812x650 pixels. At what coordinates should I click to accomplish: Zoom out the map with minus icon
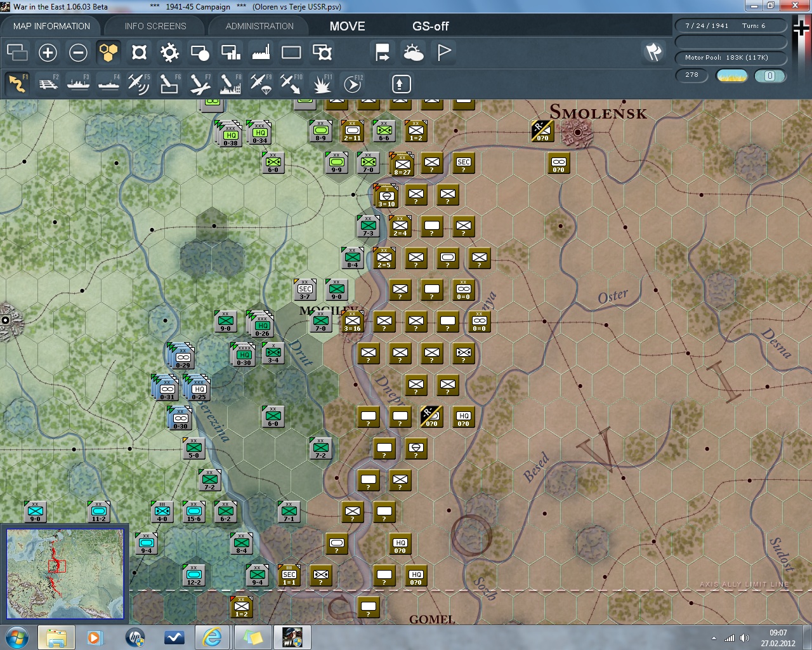pyautogui.click(x=78, y=52)
